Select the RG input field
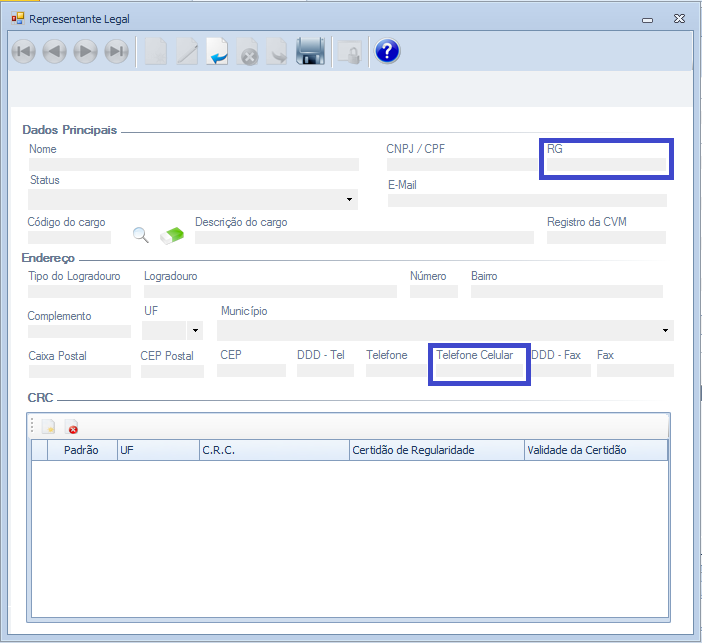 point(605,165)
